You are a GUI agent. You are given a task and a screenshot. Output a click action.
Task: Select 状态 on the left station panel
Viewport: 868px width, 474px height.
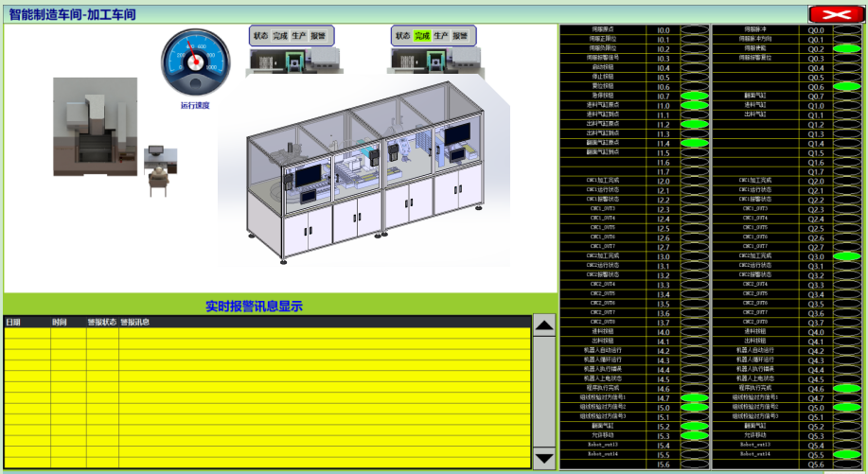tap(260, 36)
